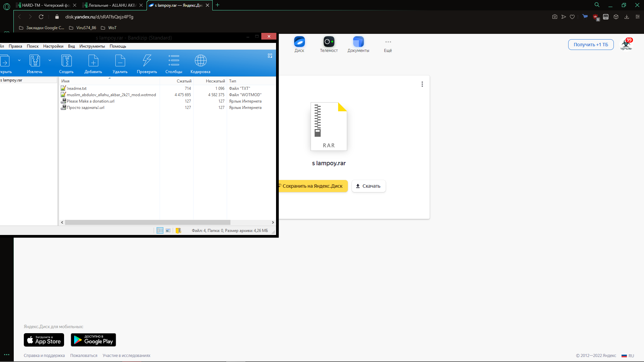Viewport: 644px width, 362px height.
Task: Click the Bandizip Открыть (Open) toolbar icon
Action: (x=5, y=61)
